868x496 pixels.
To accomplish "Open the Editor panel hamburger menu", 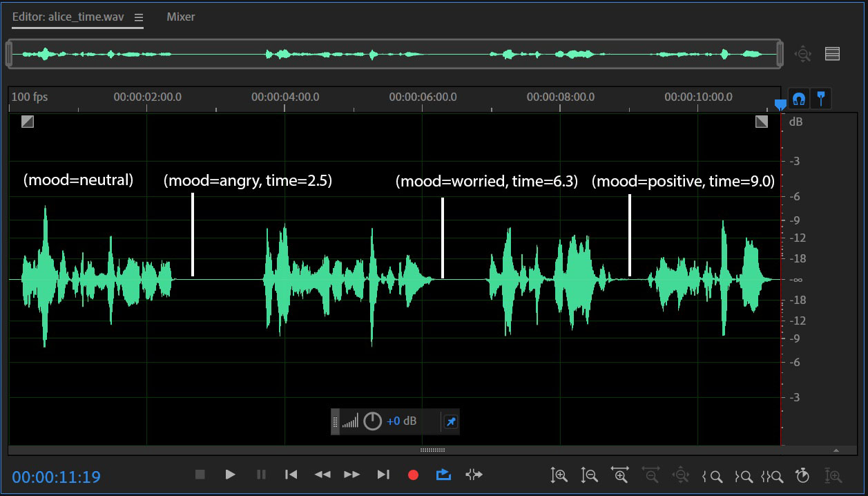I will coord(139,17).
